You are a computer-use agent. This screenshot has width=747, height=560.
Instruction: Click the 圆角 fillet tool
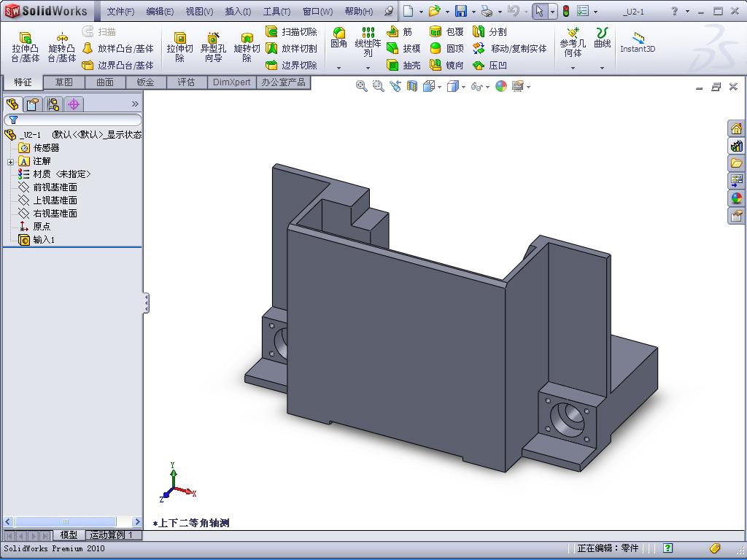point(338,38)
